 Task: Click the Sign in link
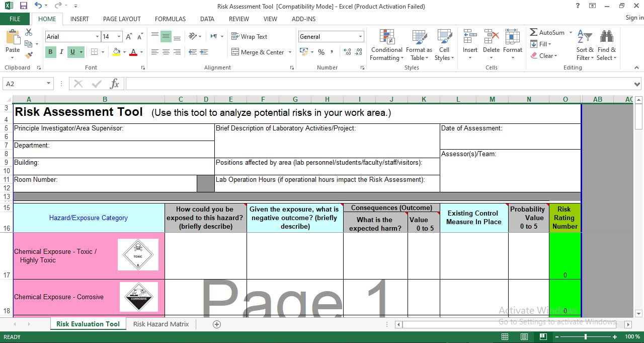pos(632,17)
